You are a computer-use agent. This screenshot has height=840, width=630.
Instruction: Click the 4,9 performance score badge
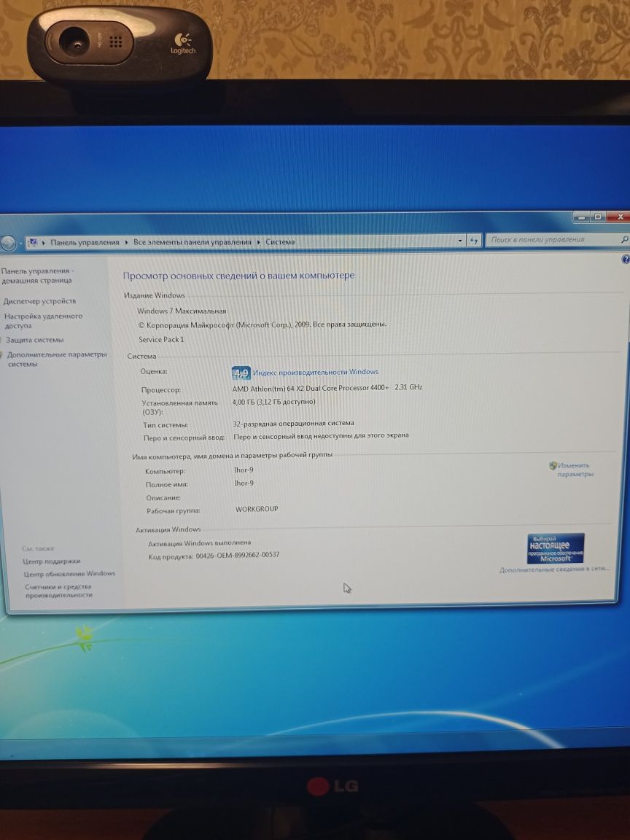pyautogui.click(x=241, y=373)
